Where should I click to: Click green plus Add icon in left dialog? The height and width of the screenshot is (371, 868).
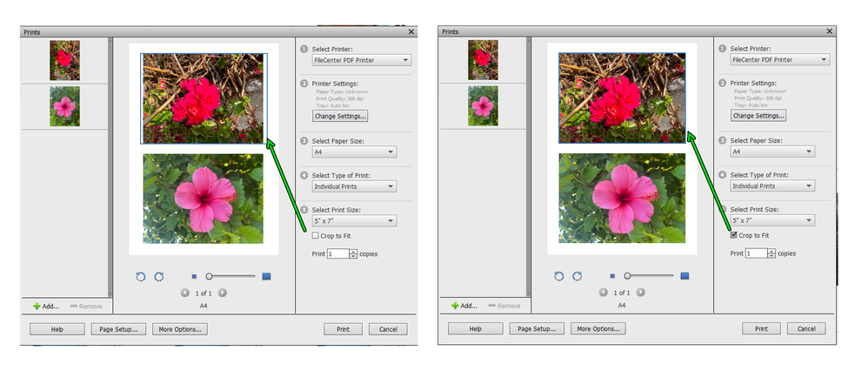(37, 306)
